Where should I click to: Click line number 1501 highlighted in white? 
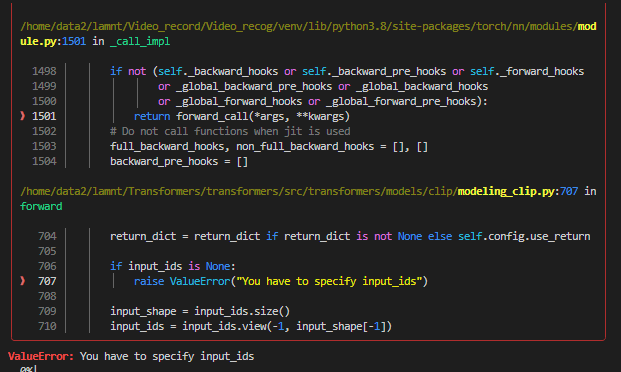coord(44,116)
